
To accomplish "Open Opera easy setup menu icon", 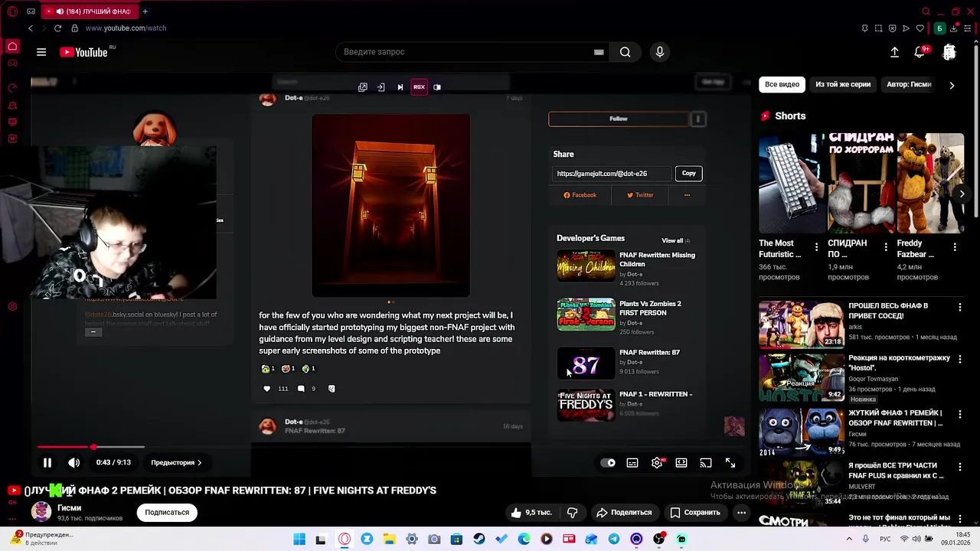I will pos(968,28).
